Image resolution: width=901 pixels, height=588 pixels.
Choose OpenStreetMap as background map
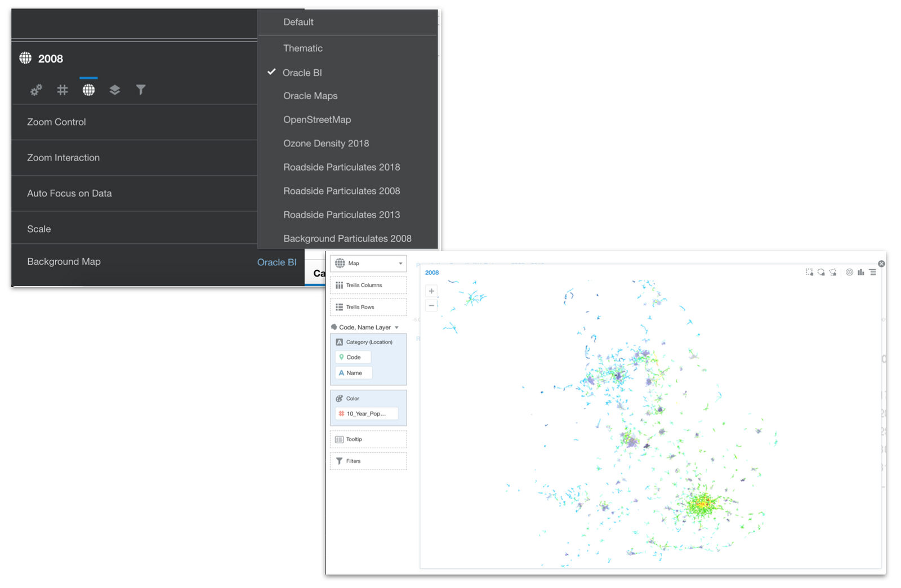317,120
